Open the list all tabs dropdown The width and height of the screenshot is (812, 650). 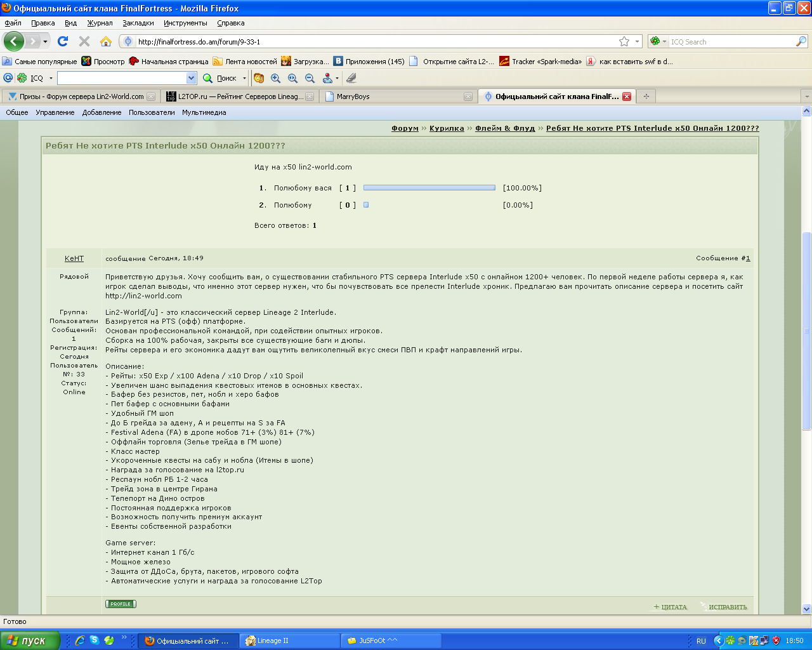pos(806,96)
